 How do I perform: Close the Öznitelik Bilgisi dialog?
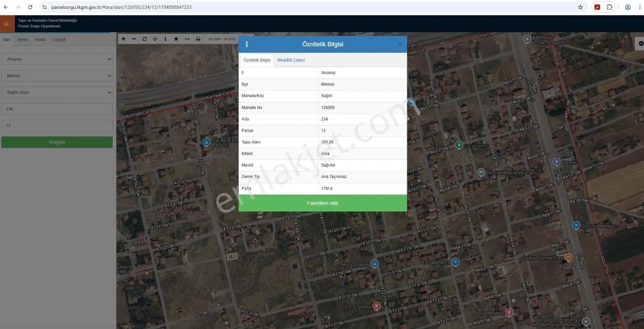click(400, 44)
